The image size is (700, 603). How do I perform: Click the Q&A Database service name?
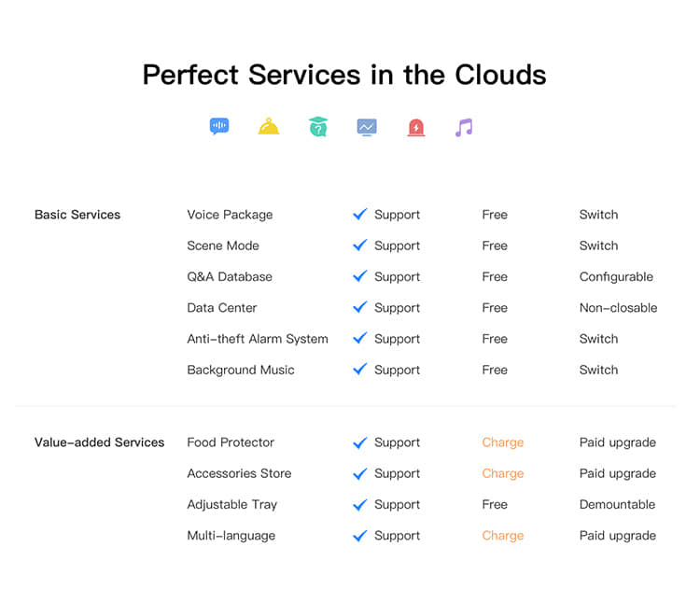click(x=230, y=276)
